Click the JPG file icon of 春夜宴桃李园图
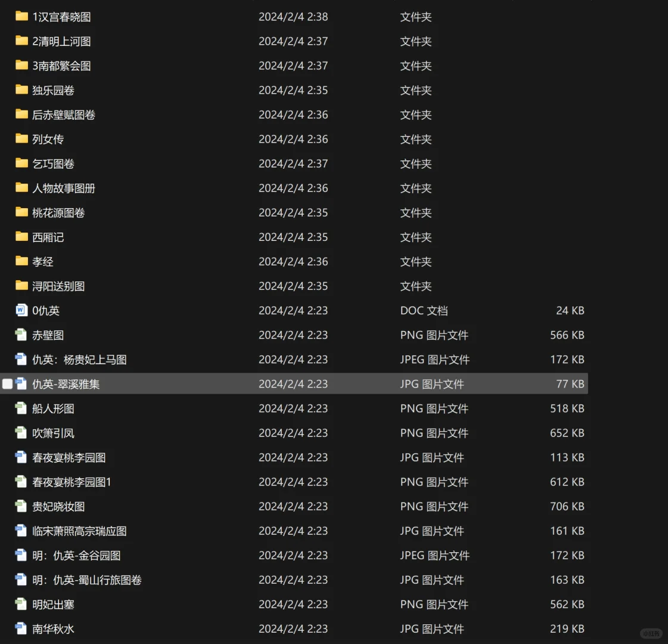The width and height of the screenshot is (668, 644). pos(21,457)
